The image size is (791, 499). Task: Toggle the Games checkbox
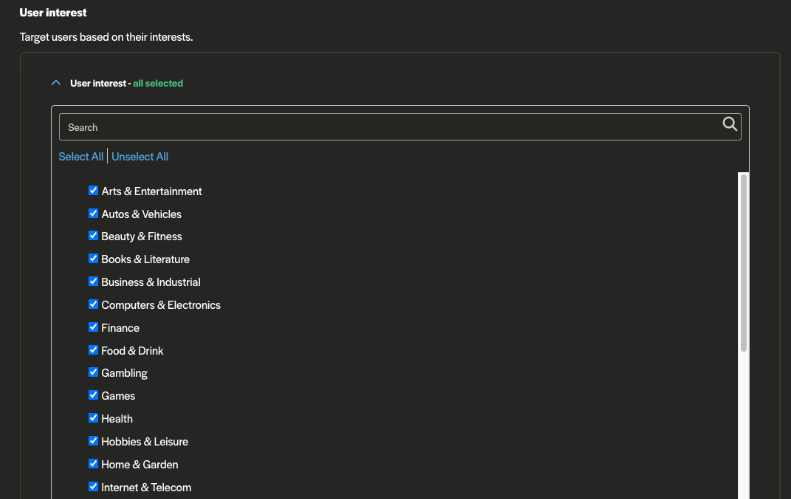(93, 396)
